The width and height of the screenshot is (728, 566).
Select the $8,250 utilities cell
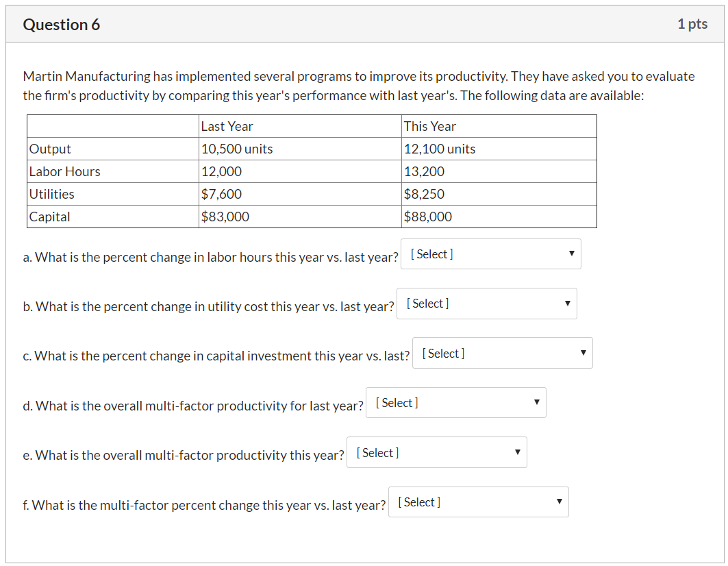pyautogui.click(x=499, y=194)
